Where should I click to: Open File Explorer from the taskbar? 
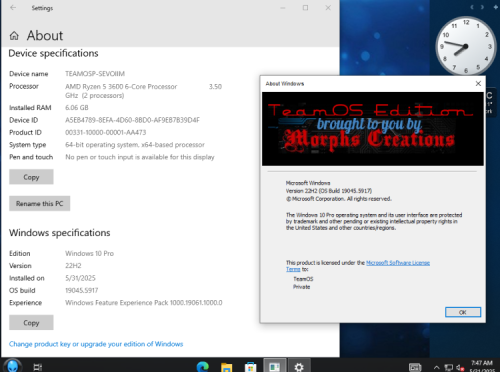pos(227,367)
